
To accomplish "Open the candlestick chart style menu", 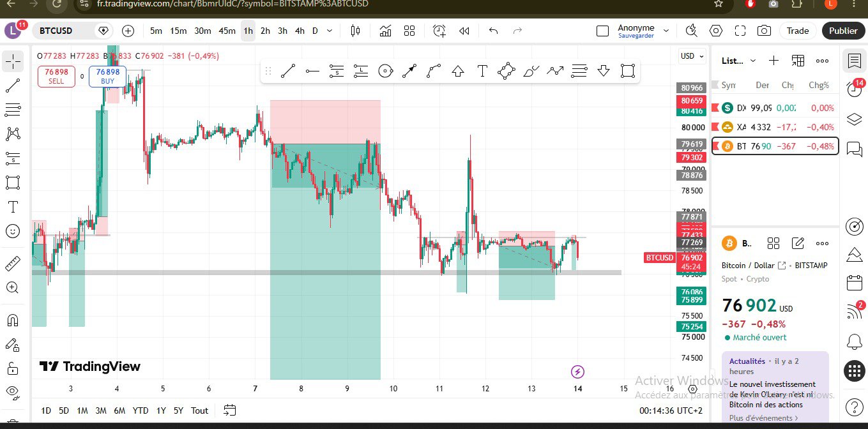I will coord(356,31).
